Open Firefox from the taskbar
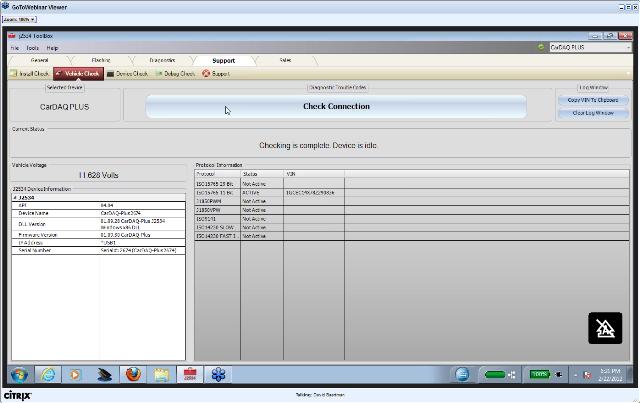The width and height of the screenshot is (640, 403). [133, 374]
